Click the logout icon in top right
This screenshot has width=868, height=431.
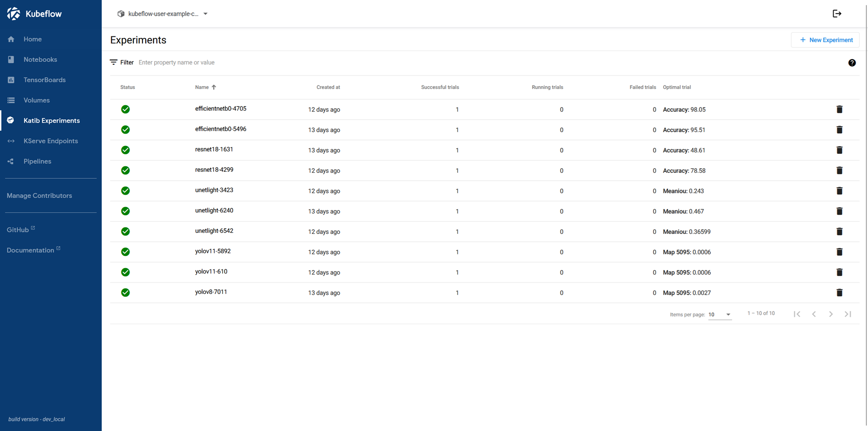[x=837, y=14]
